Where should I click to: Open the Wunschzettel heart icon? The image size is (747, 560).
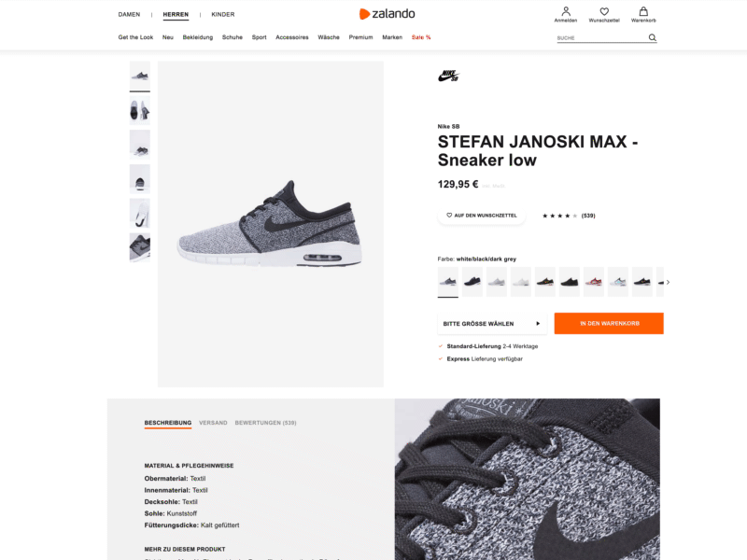coord(604,15)
